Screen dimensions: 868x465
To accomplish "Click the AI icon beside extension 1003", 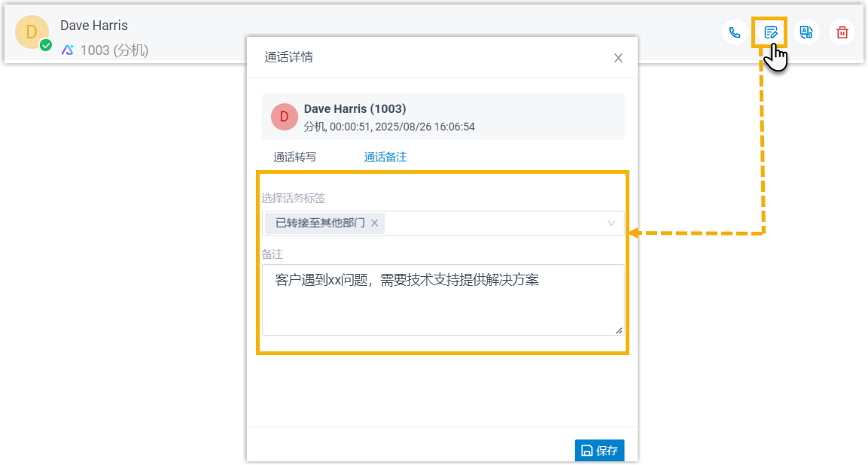I will [68, 50].
